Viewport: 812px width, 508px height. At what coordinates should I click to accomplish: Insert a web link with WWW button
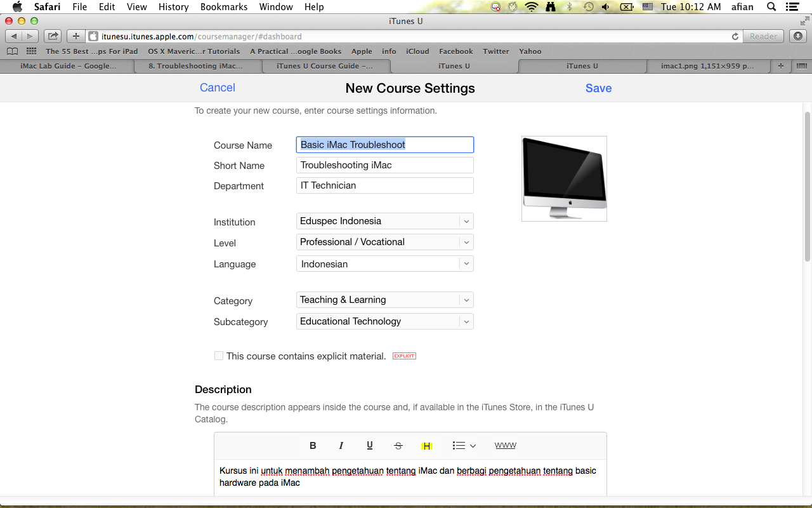pyautogui.click(x=506, y=445)
